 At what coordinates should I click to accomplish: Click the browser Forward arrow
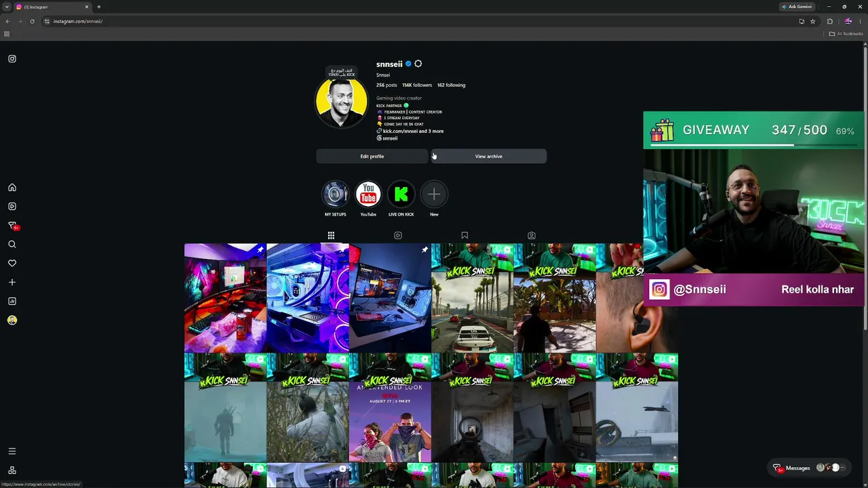click(x=20, y=22)
